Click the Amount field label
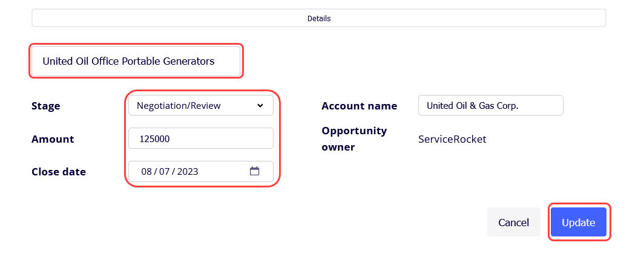Screen dimensions: 644x257 point(53,138)
